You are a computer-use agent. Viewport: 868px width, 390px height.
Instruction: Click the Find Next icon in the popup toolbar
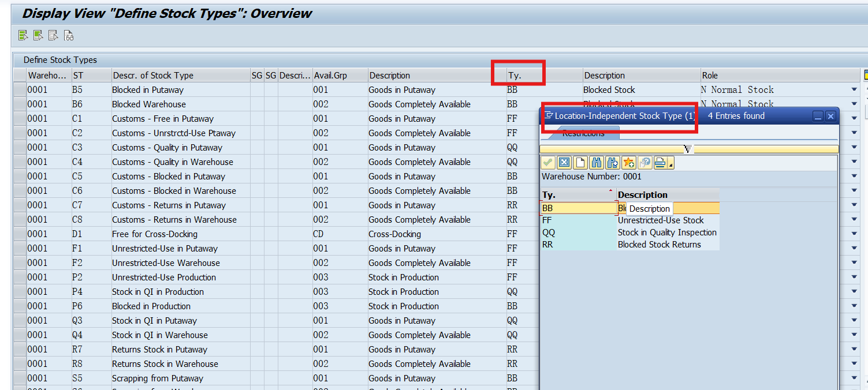coord(611,162)
